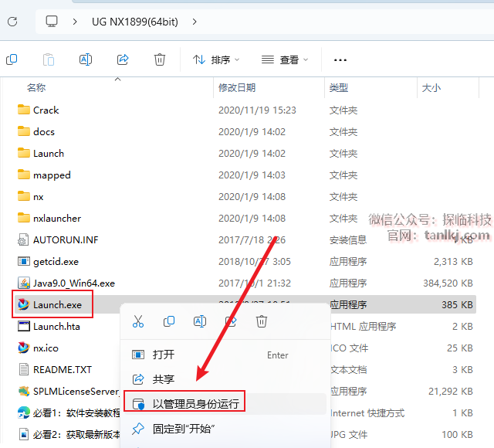This screenshot has height=448, width=494.
Task: Click the toolbar Paste icon
Action: coord(49,59)
